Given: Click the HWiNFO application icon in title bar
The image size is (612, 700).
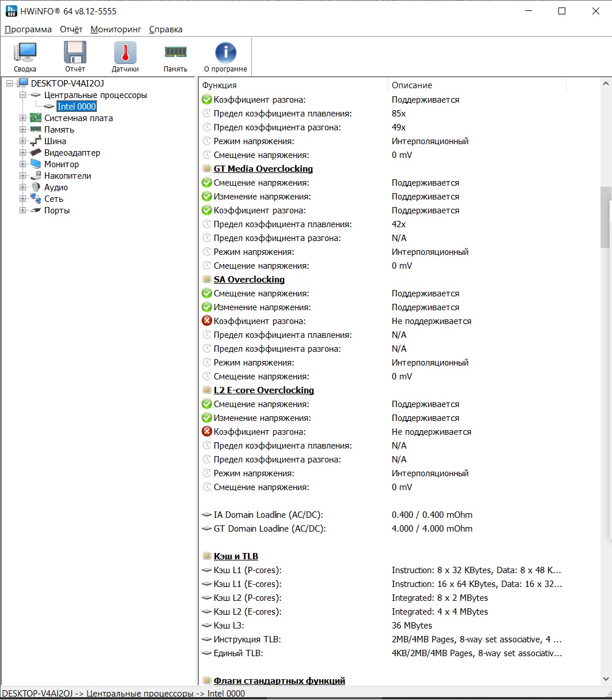Looking at the screenshot, I should [x=10, y=11].
